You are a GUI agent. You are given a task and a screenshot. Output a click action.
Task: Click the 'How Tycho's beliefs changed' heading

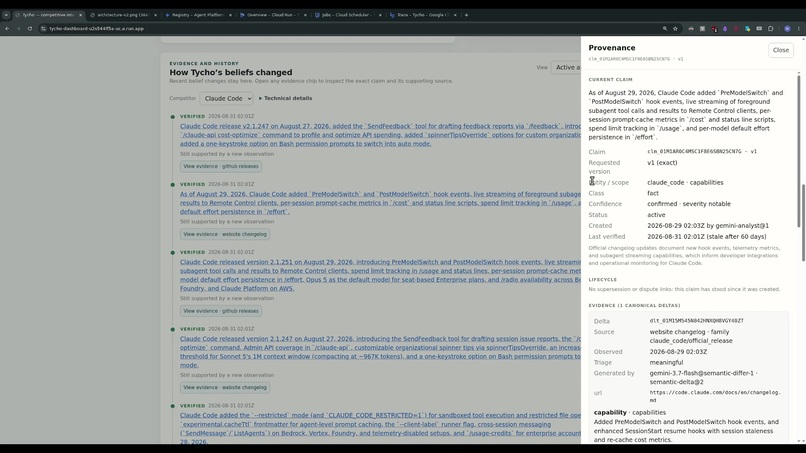[231, 73]
